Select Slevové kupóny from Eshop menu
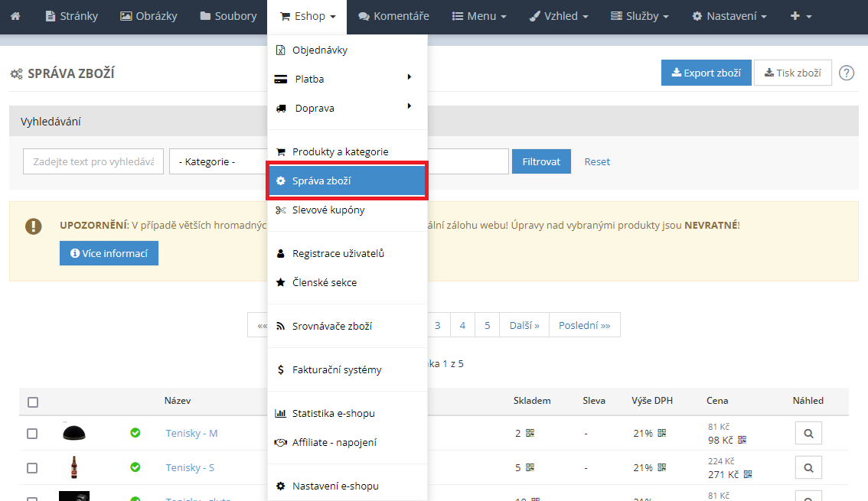 pyautogui.click(x=328, y=210)
